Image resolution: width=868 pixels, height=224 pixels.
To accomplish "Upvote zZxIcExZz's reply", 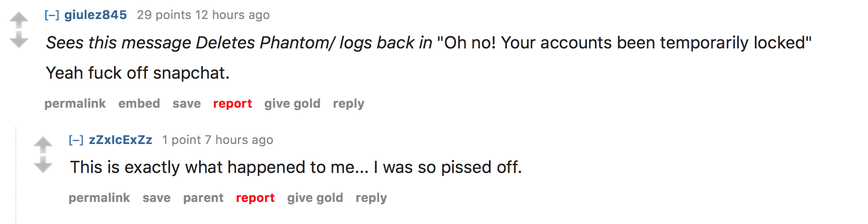I will (43, 145).
